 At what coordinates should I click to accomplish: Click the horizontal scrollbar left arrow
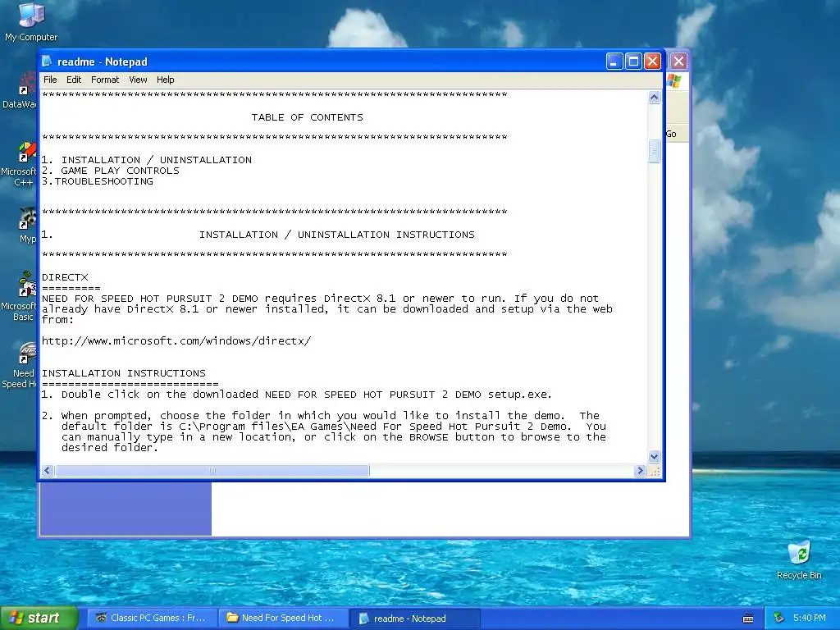tap(48, 470)
